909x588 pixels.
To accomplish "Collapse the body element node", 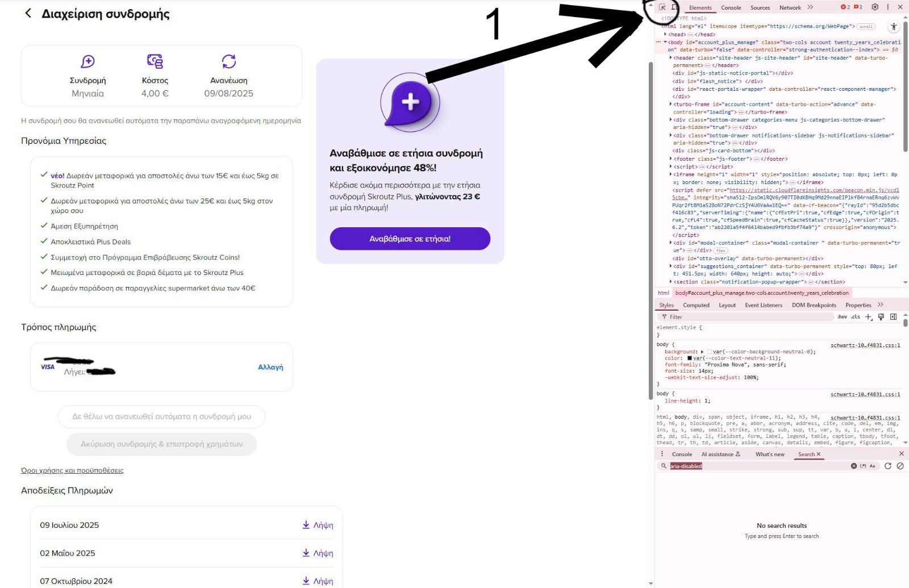I will (x=665, y=42).
